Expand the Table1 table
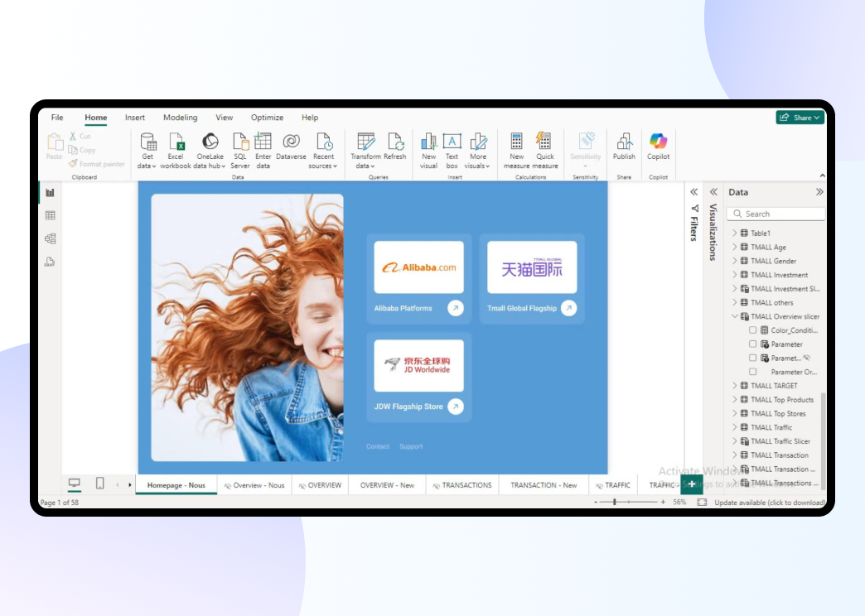Viewport: 865px width, 616px height. coord(734,233)
